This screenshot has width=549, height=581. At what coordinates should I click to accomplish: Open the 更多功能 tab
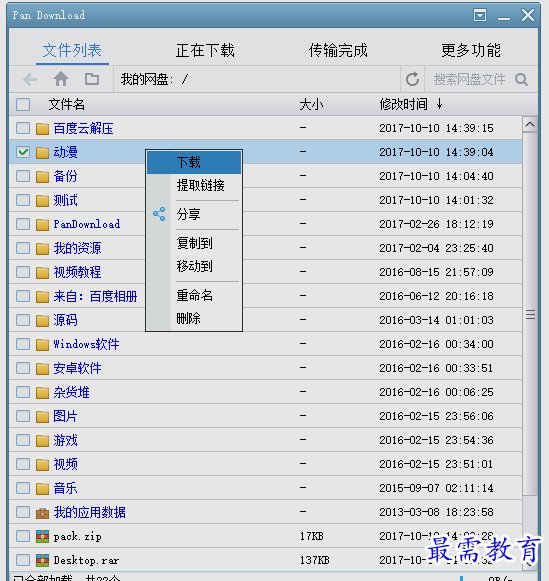(x=471, y=50)
